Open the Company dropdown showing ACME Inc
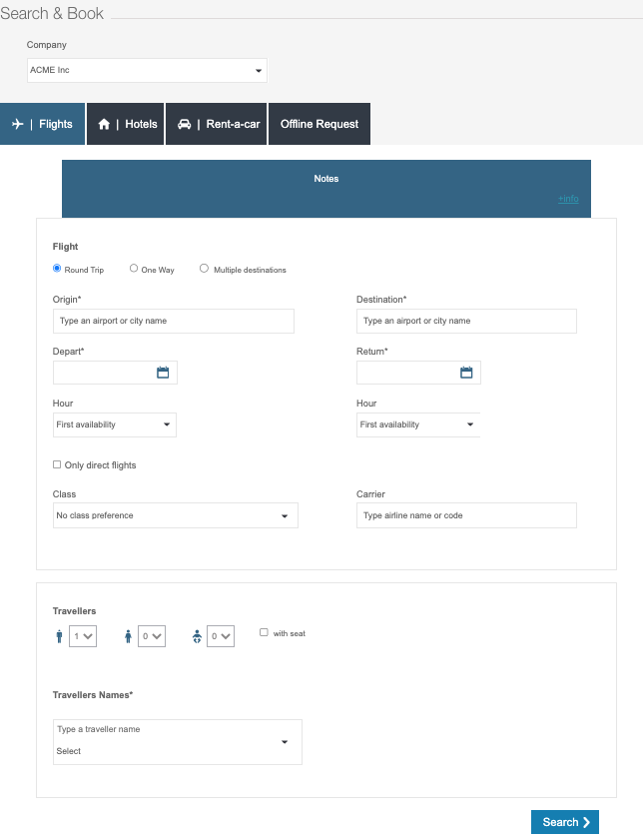This screenshot has width=643, height=840. [x=147, y=71]
